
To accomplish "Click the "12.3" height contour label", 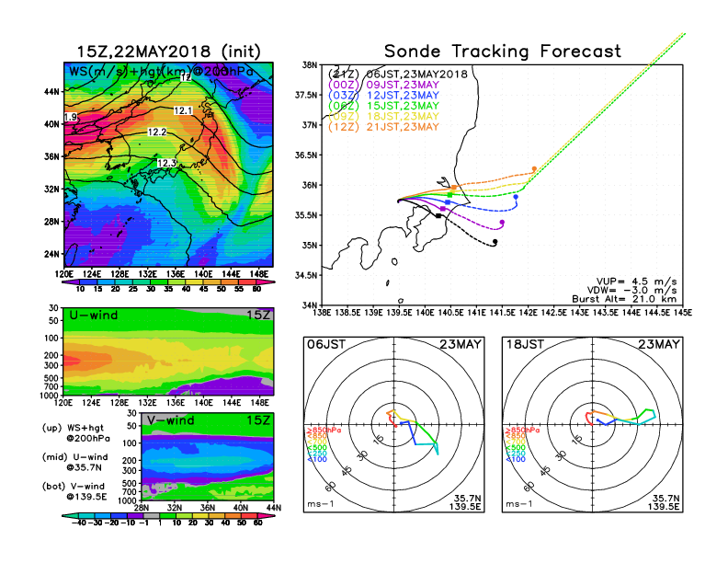I will 166,163.
